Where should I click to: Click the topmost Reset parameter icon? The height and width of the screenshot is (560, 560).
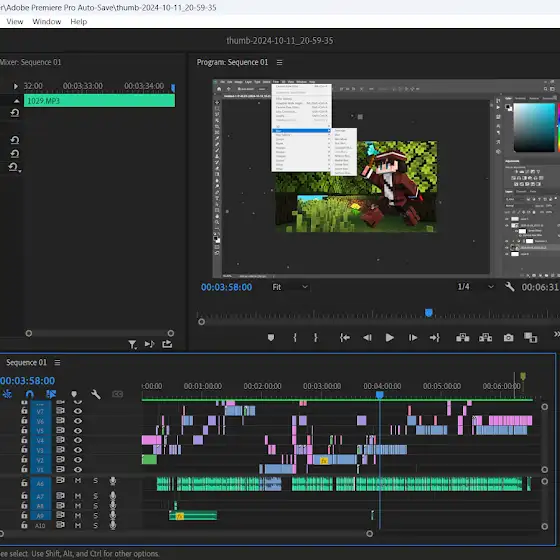15,114
